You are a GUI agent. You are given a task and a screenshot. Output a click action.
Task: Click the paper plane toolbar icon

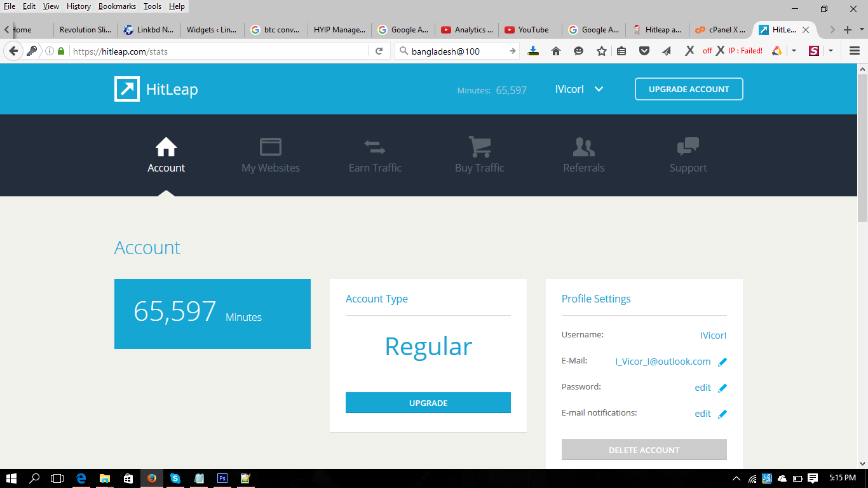click(x=667, y=51)
